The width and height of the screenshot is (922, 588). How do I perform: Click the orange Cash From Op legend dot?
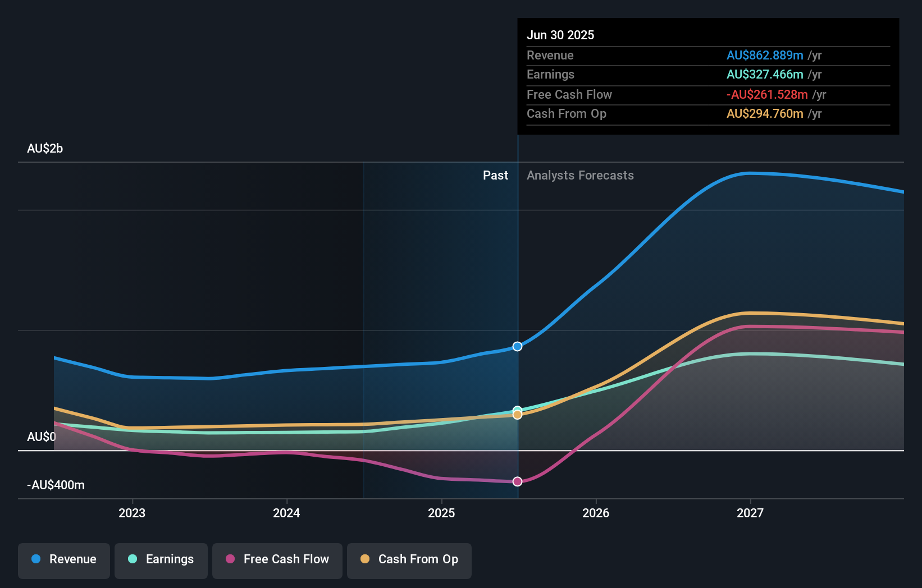pos(366,559)
